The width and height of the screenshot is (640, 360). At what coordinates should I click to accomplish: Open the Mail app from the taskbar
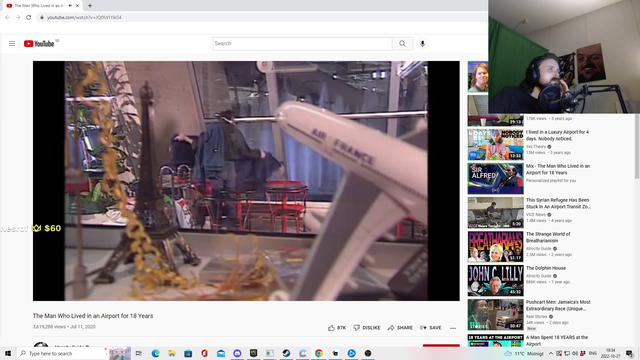point(221,353)
